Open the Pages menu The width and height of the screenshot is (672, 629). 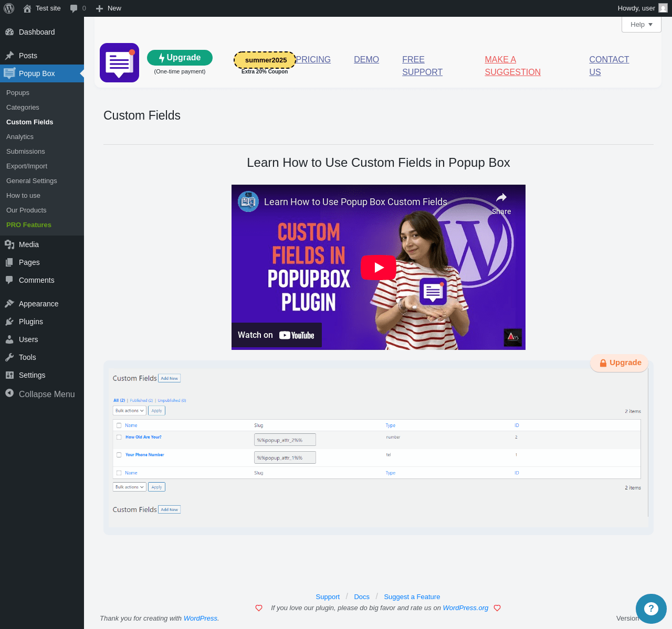[42, 262]
